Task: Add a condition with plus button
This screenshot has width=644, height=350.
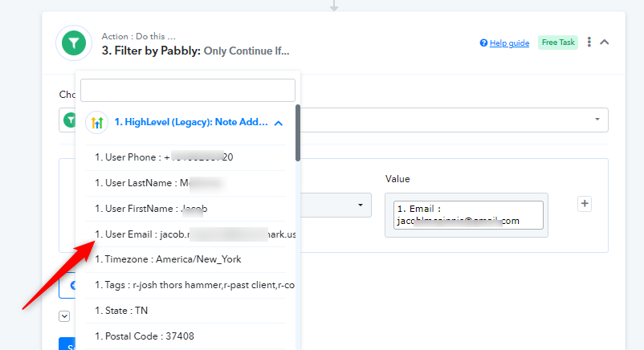Action: [x=585, y=204]
